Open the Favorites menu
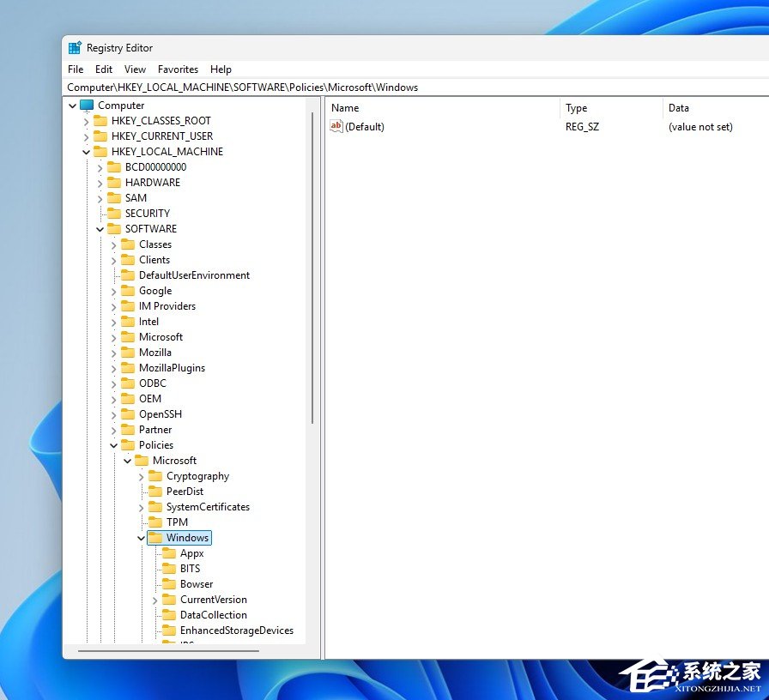769x700 pixels. coord(178,69)
